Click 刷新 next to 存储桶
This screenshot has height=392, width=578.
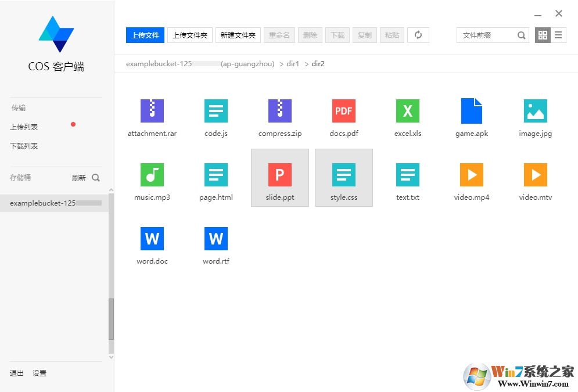[80, 178]
